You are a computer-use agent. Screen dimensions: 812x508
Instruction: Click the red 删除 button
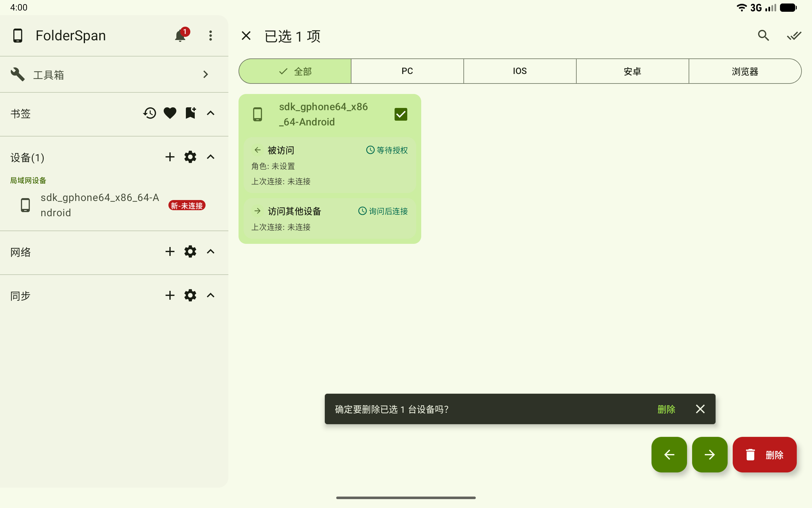click(764, 455)
